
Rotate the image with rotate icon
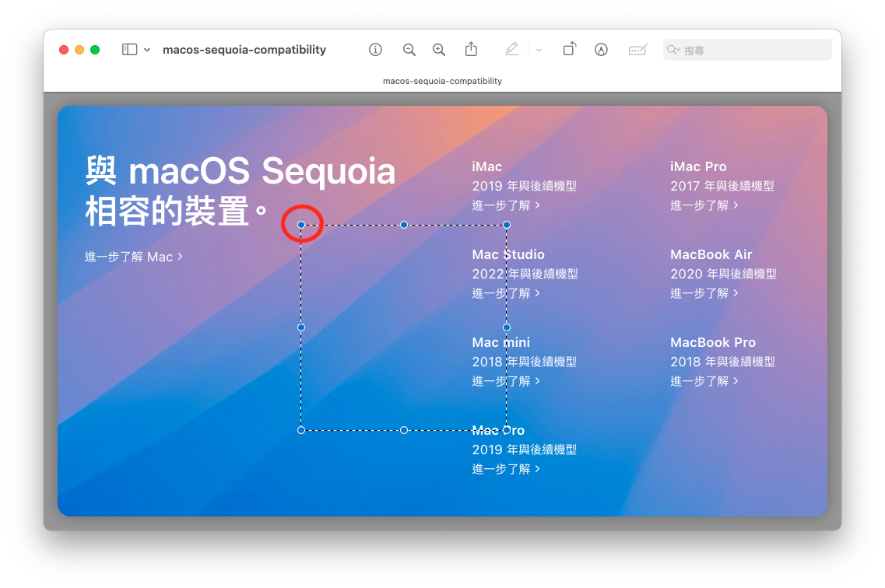(570, 49)
